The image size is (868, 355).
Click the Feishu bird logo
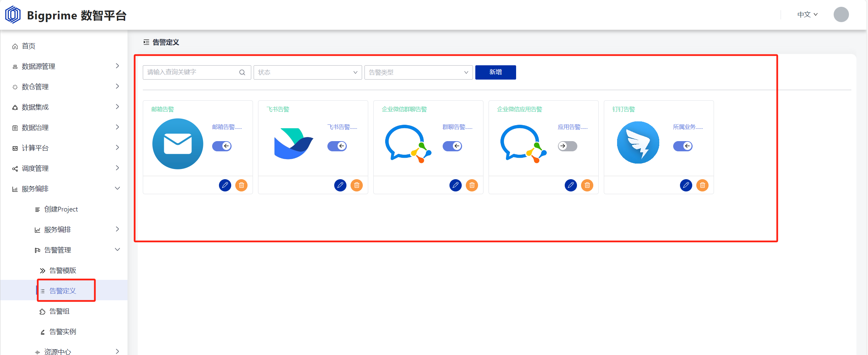tap(293, 143)
